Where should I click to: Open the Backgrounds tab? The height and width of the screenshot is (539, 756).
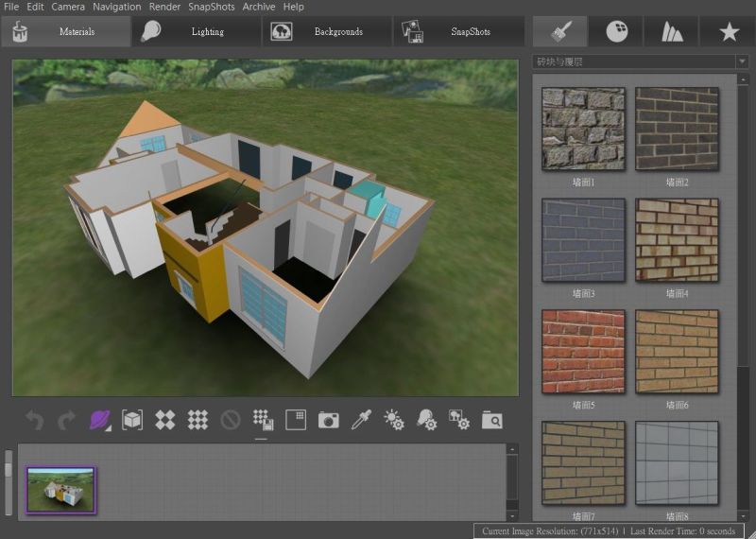tap(328, 31)
